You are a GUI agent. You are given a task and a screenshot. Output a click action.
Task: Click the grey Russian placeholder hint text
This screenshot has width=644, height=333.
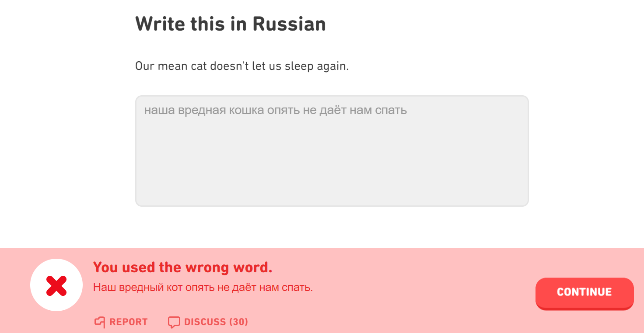pos(275,110)
